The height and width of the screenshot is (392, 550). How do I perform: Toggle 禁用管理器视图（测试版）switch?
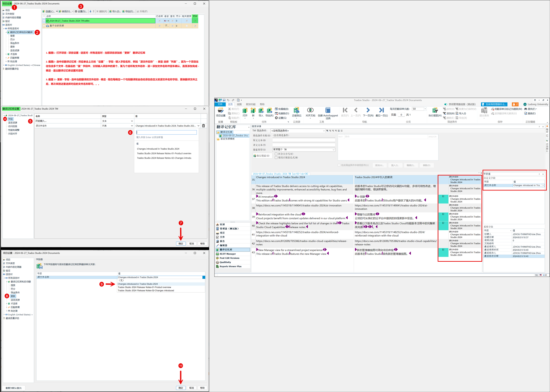[x=446, y=104]
